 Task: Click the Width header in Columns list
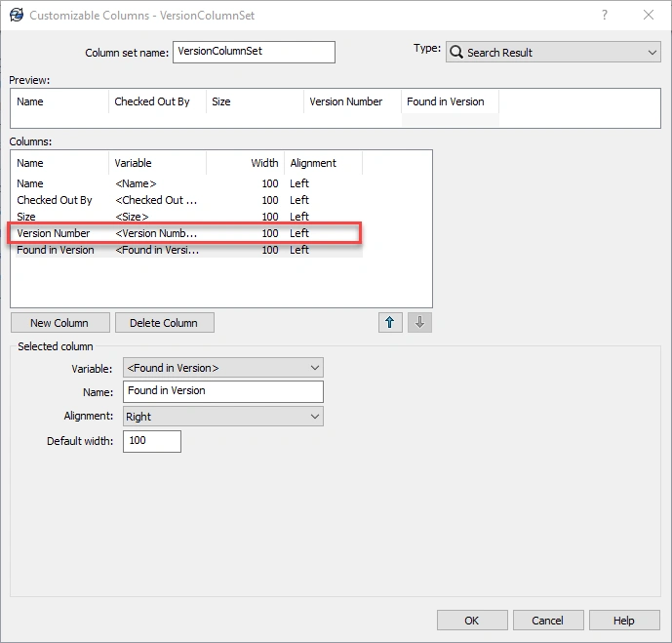coord(245,163)
